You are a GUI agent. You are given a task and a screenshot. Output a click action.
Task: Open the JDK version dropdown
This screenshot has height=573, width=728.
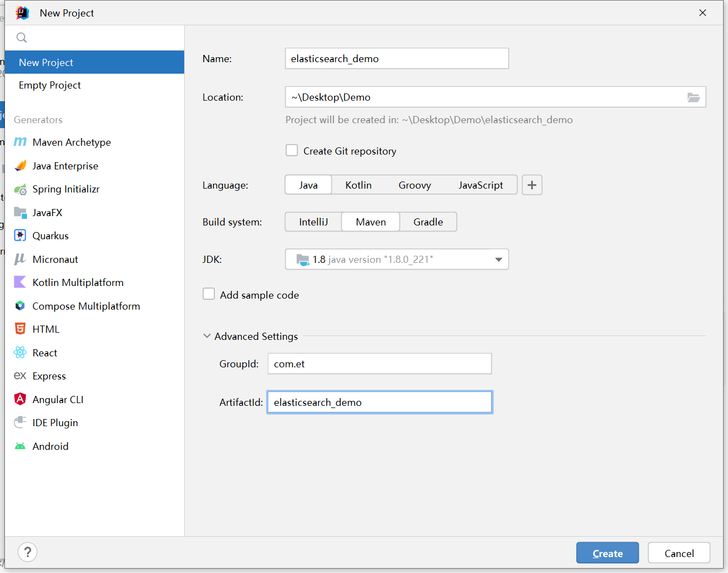tap(498, 260)
